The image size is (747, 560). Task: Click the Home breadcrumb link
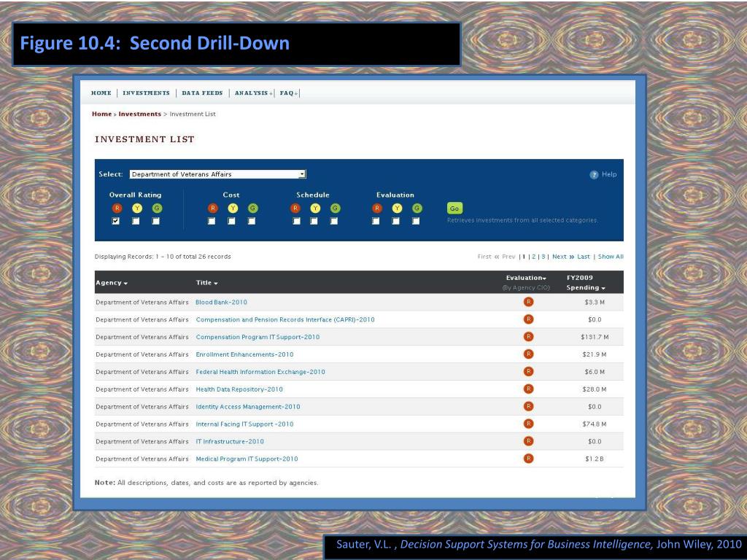pyautogui.click(x=101, y=114)
